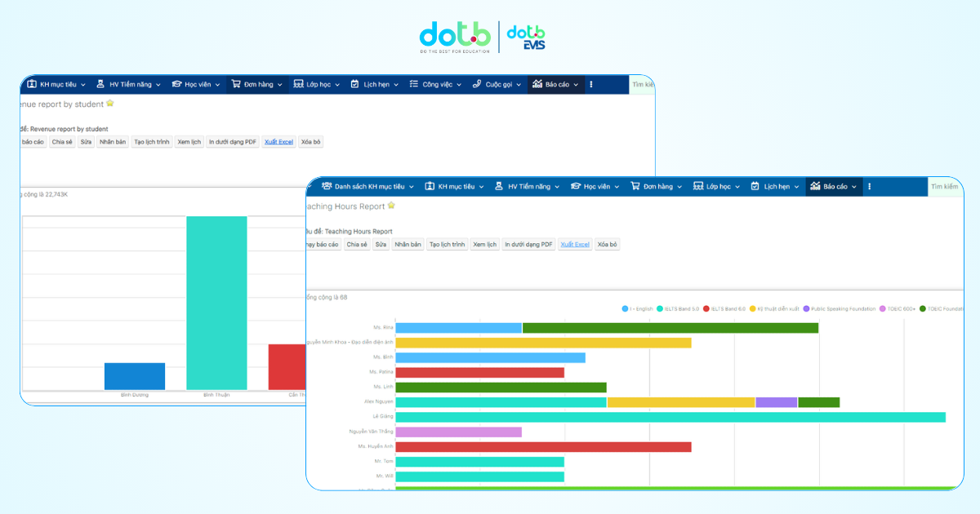Screen dimensions: 980x514
Task: Toggle the favorite star beside Revenue report by student
Action: (x=109, y=104)
